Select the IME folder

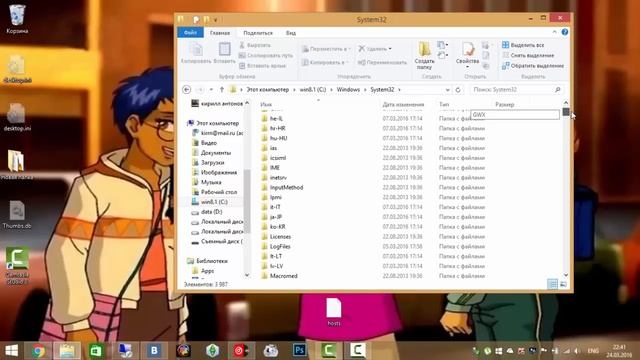275,168
